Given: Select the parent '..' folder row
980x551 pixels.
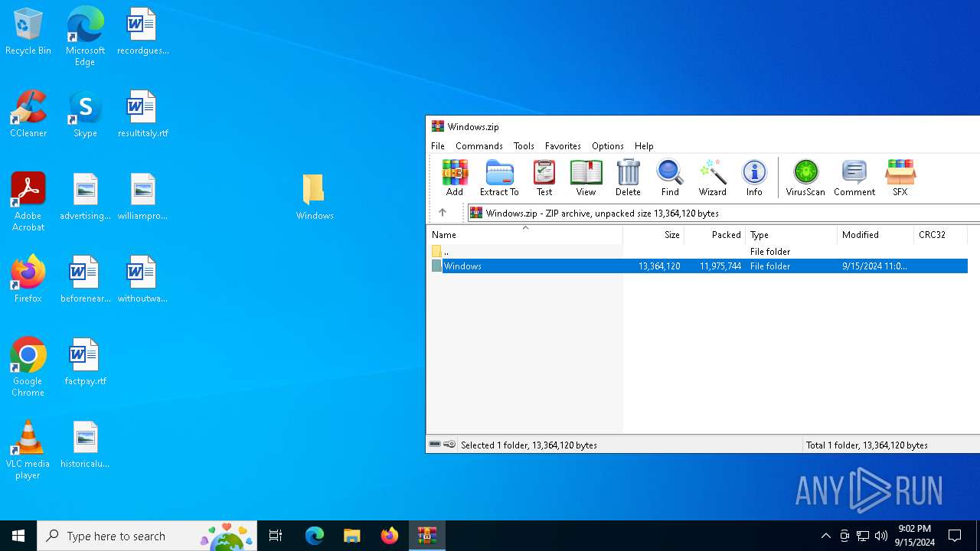Looking at the screenshot, I should point(698,251).
